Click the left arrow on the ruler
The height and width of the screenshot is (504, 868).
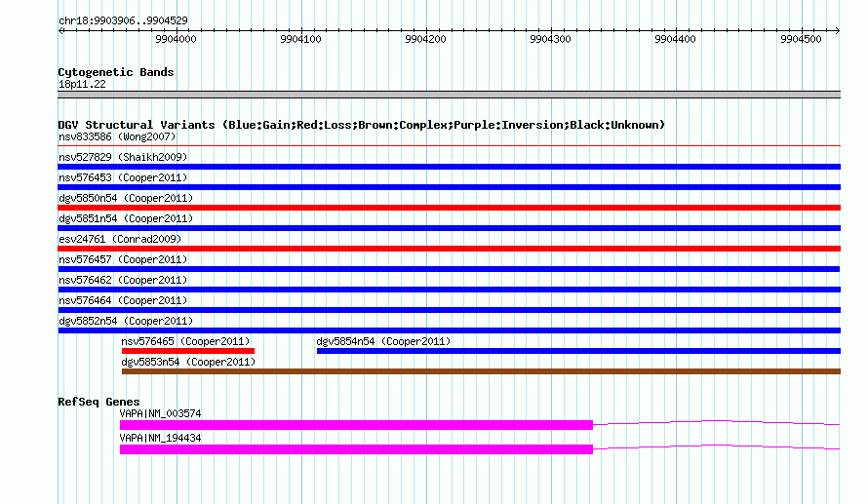[60, 31]
